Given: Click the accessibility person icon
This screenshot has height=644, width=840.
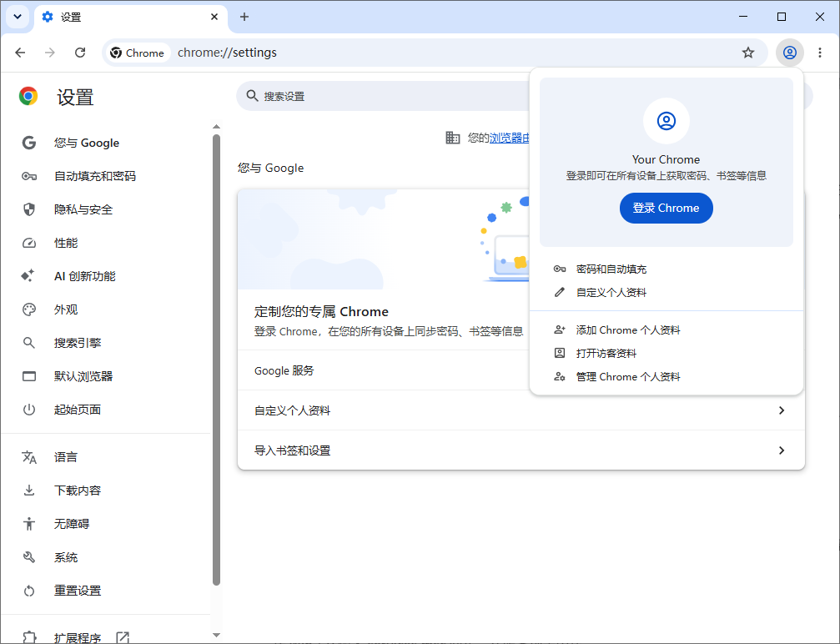Looking at the screenshot, I should (x=29, y=523).
